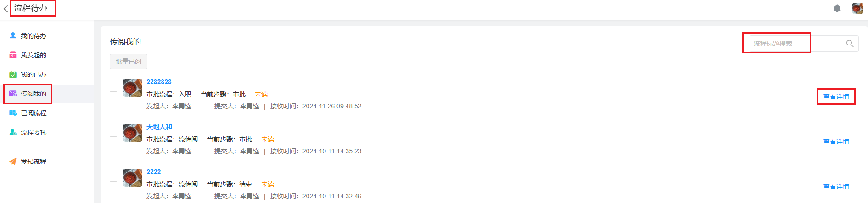Viewport: 868px width, 203px height.
Task: Open the 传阅我的 menu item
Action: click(x=33, y=94)
